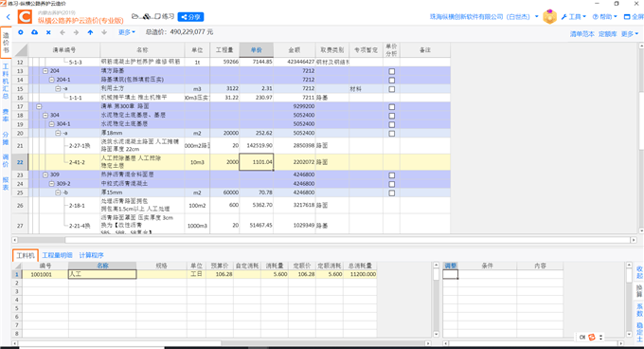Tick the checkbox in row 15
Viewport: 644px width, 349px height.
[x=391, y=89]
